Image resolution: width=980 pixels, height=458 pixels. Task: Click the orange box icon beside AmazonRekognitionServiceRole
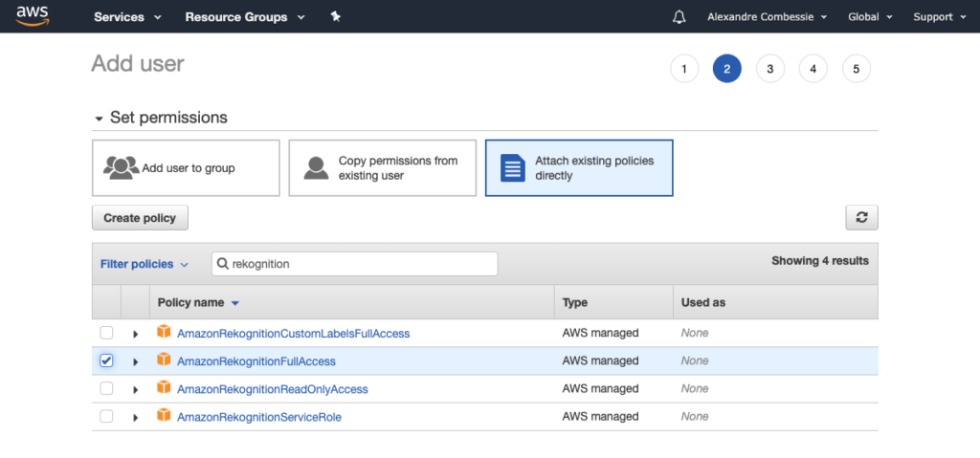[x=164, y=415]
